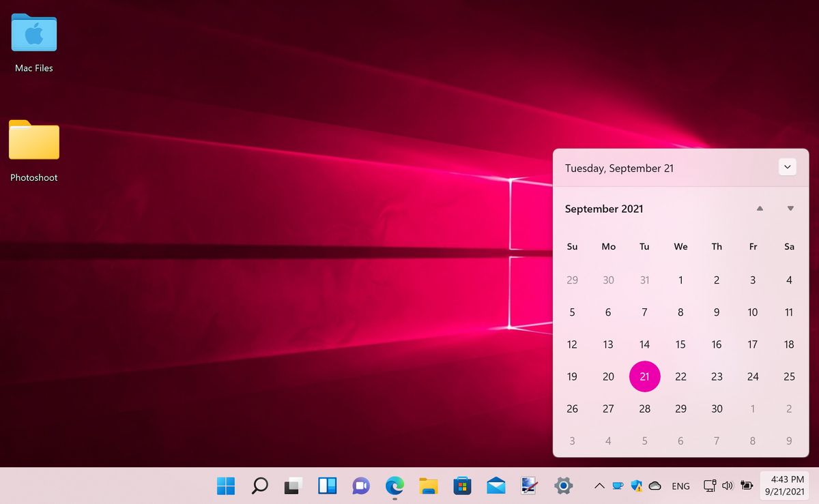Viewport: 819px width, 504px height.
Task: Open the Start menu
Action: click(225, 486)
